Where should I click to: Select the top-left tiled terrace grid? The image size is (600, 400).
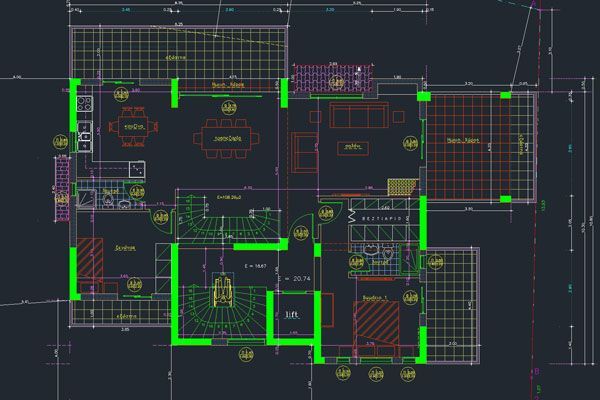click(175, 52)
